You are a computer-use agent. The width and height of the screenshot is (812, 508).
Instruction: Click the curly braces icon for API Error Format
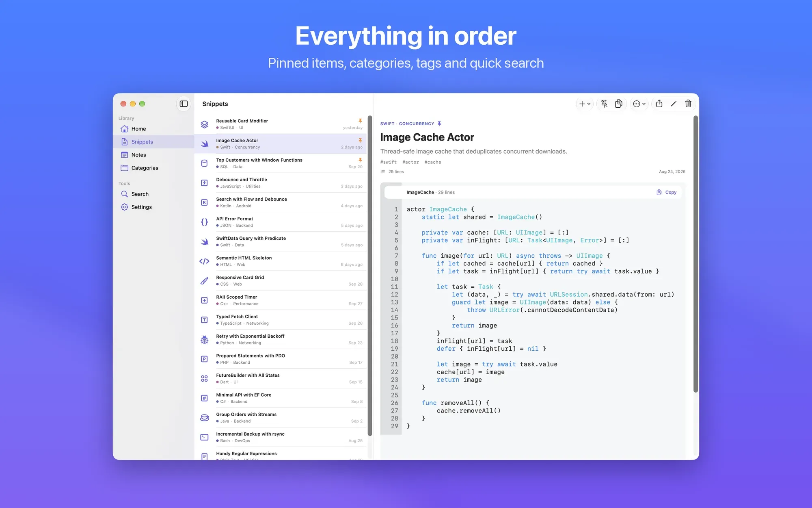[x=205, y=222]
